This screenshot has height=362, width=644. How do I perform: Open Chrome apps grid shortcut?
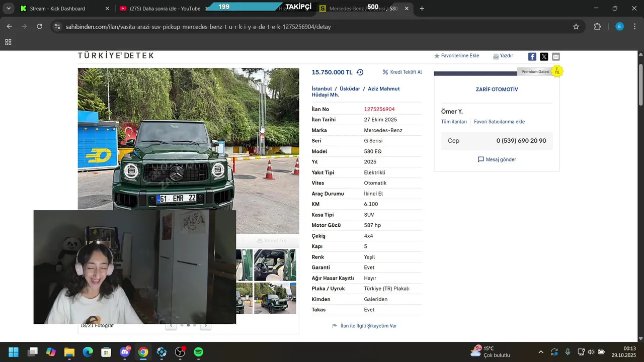8,43
